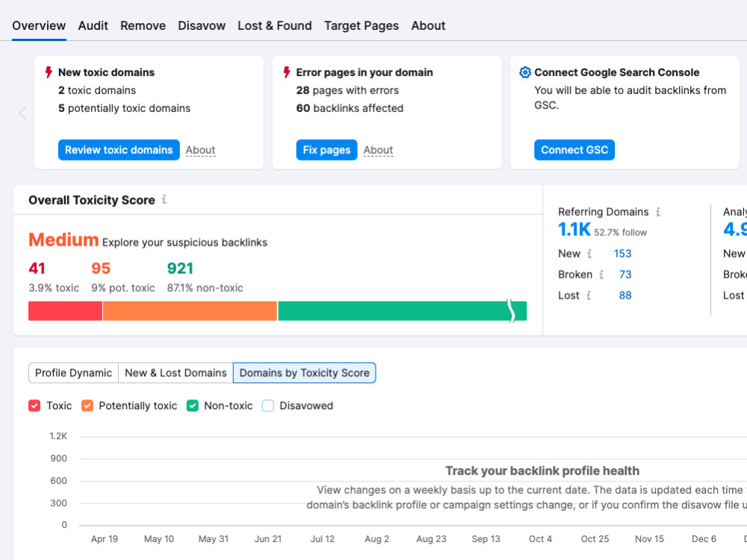The height and width of the screenshot is (560, 747).
Task: Click info icon beside Referring Domains
Action: (658, 211)
